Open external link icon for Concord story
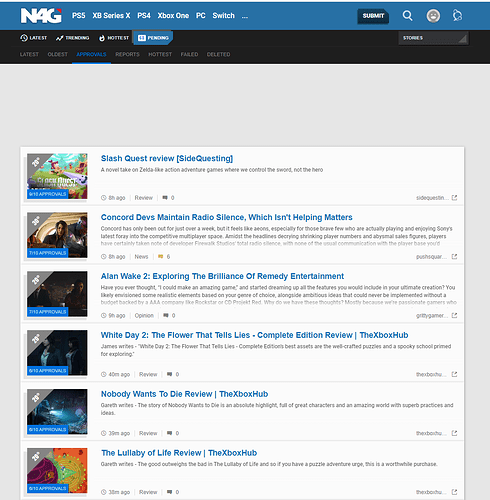 point(454,256)
